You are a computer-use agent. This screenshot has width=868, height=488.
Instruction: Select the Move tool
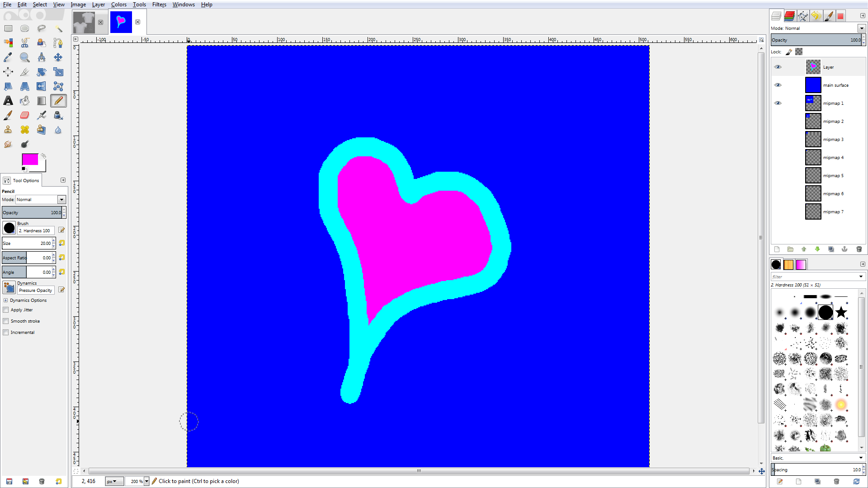point(58,57)
